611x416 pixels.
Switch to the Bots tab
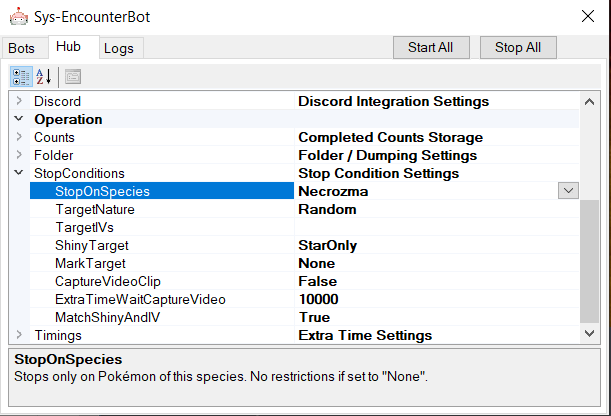point(21,48)
